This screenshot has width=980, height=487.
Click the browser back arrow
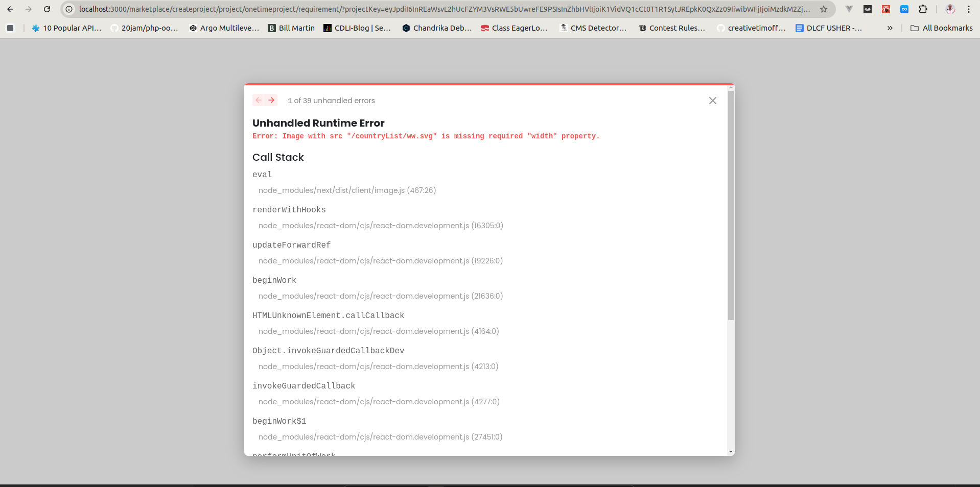coord(10,9)
